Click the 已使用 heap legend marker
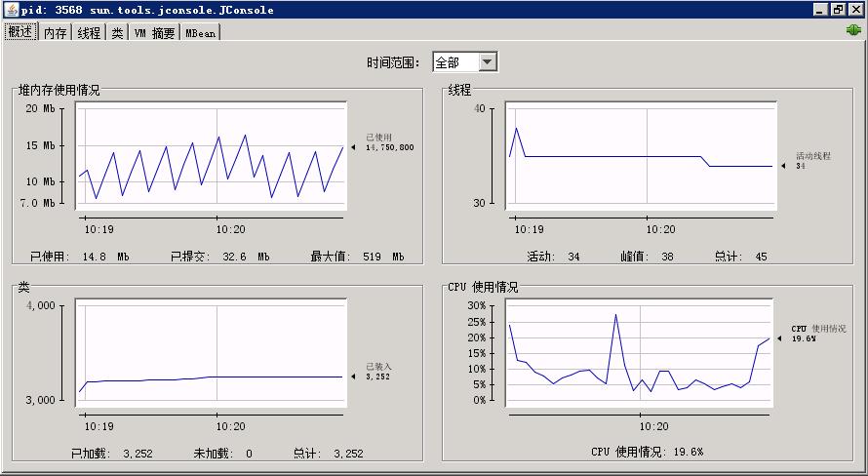The height and width of the screenshot is (476, 868). (x=355, y=148)
